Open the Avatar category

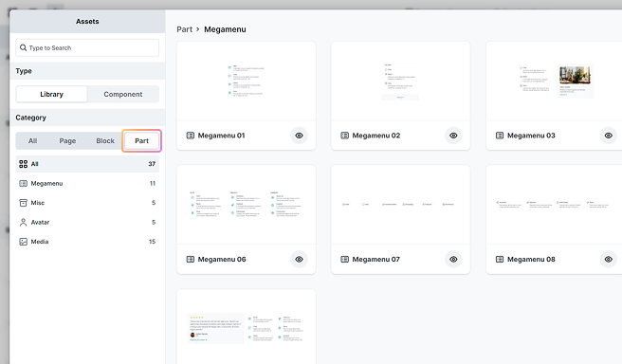(87, 222)
